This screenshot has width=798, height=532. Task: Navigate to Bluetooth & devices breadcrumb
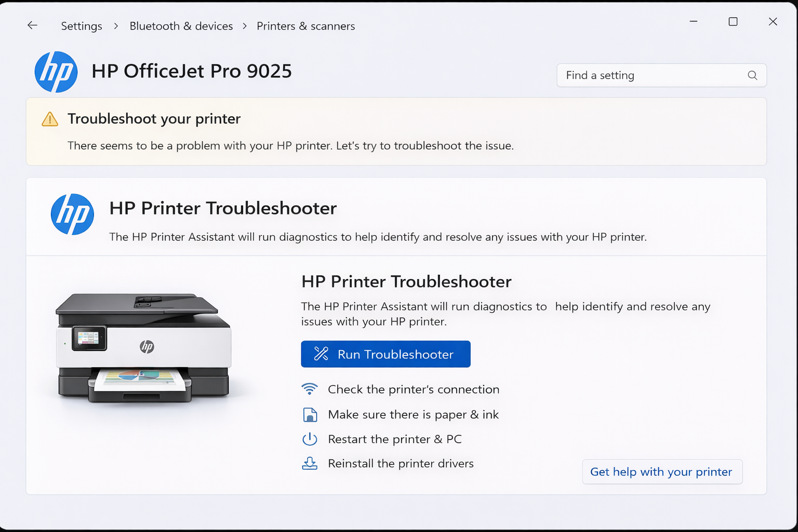click(181, 25)
